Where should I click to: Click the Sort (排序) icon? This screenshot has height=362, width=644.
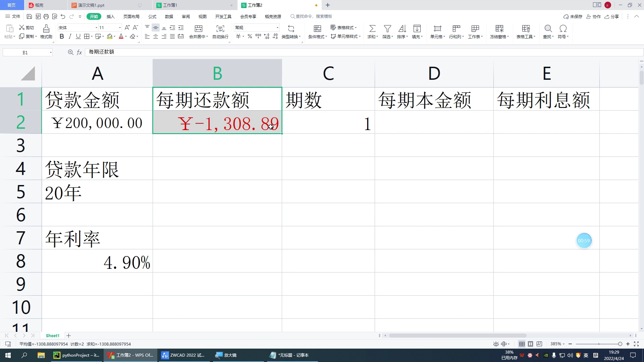[x=402, y=28]
